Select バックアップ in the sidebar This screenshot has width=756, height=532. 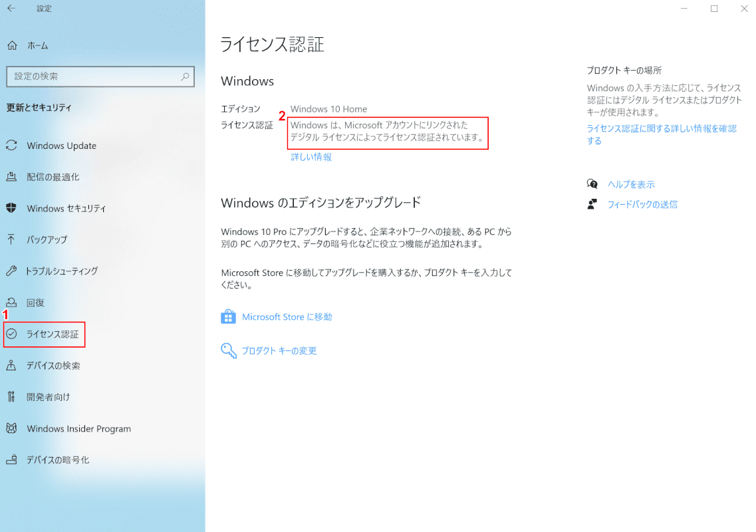point(47,239)
